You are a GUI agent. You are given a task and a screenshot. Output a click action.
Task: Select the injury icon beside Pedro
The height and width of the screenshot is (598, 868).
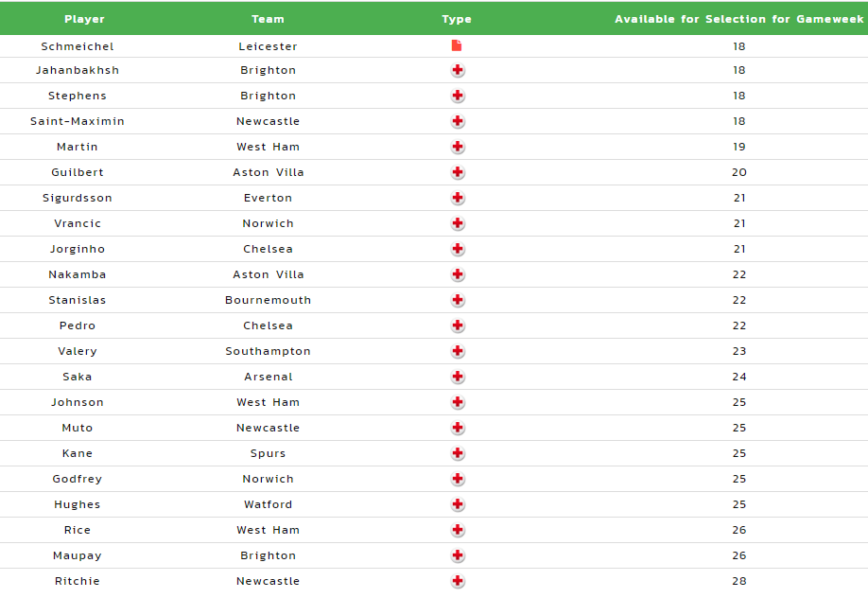point(458,325)
